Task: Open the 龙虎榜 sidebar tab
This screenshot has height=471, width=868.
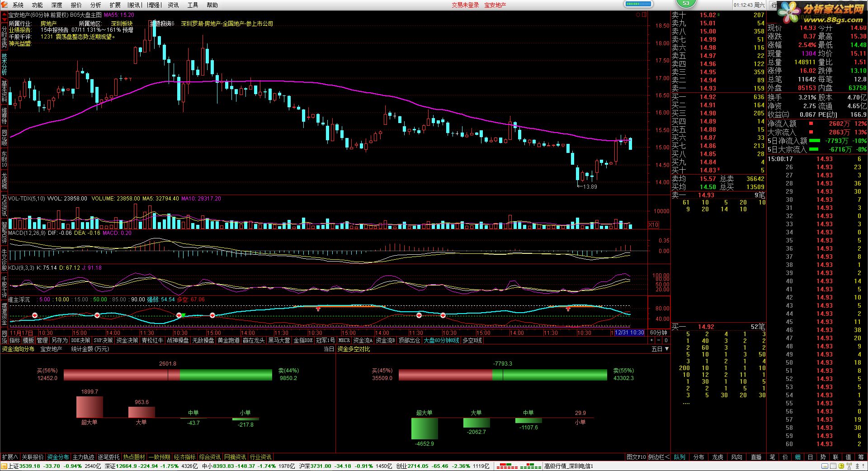Action: click(4, 181)
